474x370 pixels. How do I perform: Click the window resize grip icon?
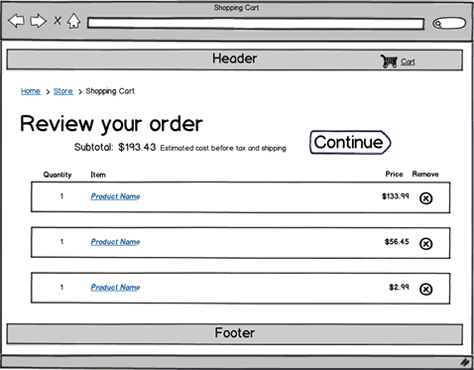(465, 362)
